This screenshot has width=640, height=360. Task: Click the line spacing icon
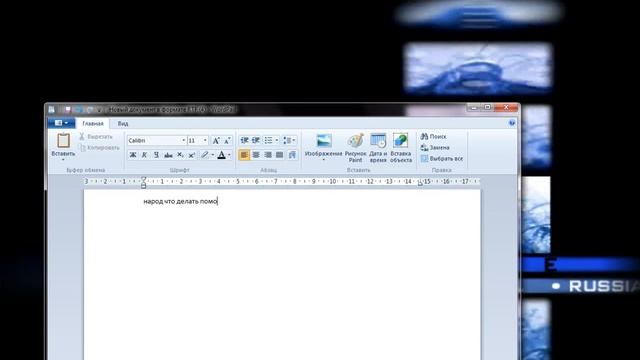[x=287, y=140]
